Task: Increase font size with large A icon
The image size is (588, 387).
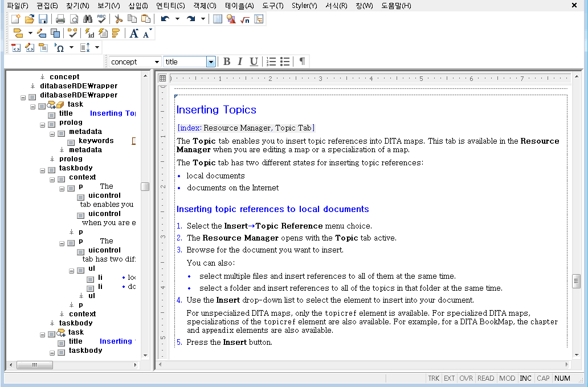Action: 134,34
